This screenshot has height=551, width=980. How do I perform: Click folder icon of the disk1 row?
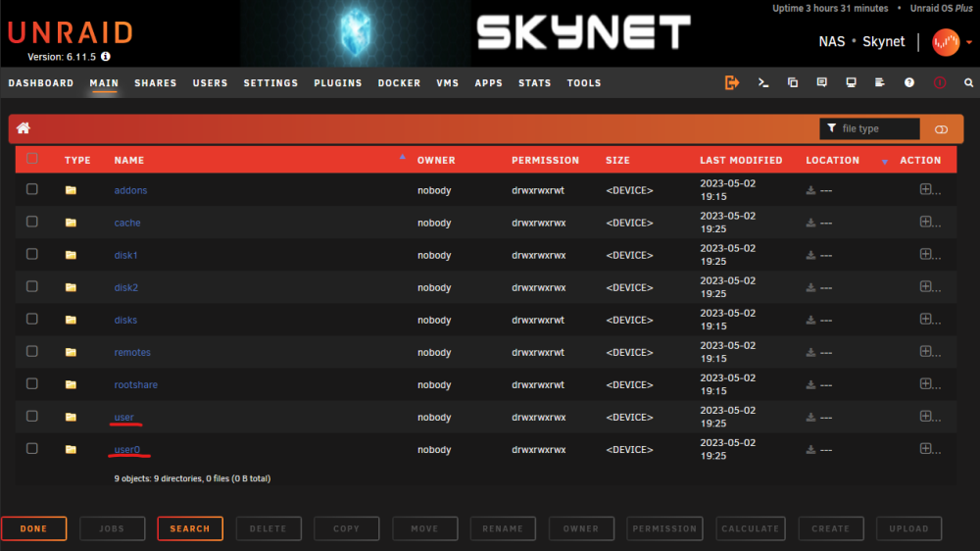tap(71, 255)
